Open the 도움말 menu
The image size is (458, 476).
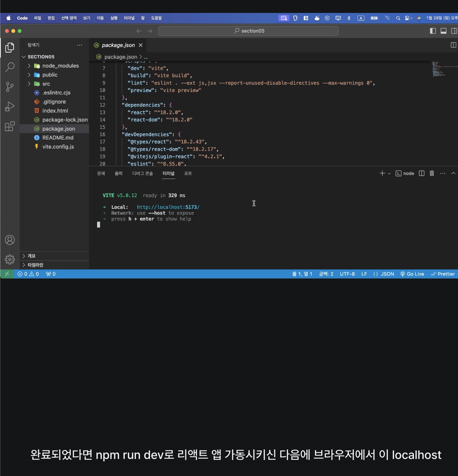[156, 18]
